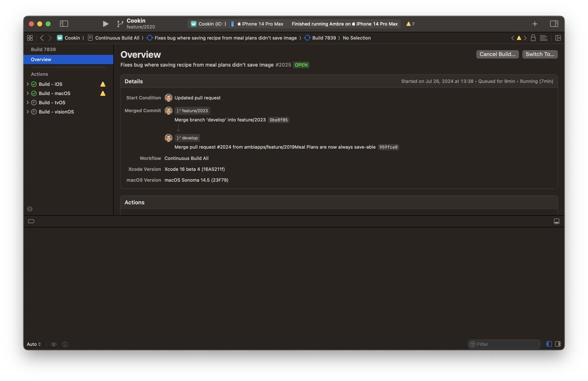Click the Switch To… button
This screenshot has height=381, width=588.
click(x=540, y=54)
